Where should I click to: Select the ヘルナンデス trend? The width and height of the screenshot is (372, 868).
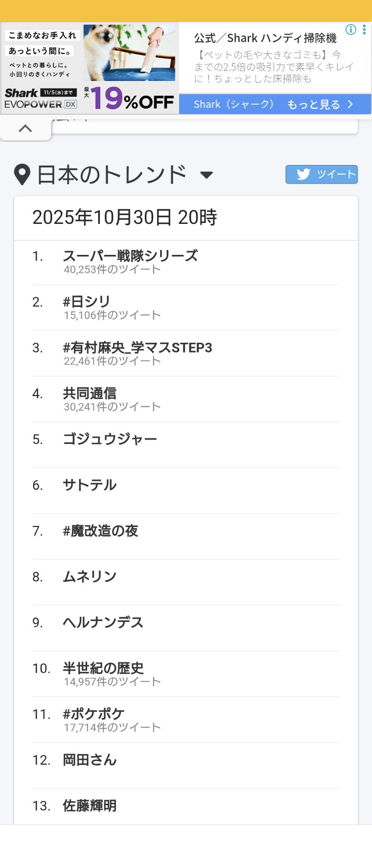103,623
